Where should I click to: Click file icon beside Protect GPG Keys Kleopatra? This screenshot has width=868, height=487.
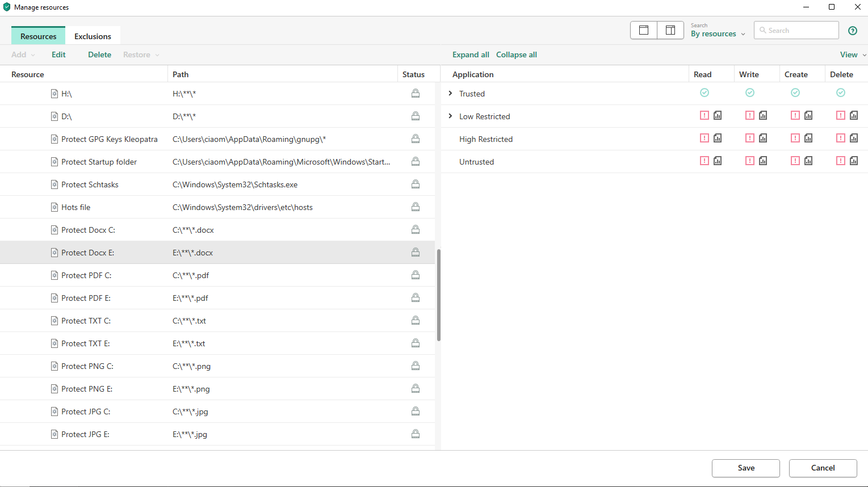point(54,139)
